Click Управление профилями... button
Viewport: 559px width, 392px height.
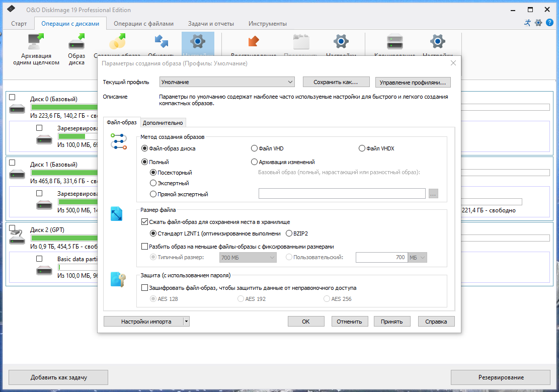[x=413, y=83]
